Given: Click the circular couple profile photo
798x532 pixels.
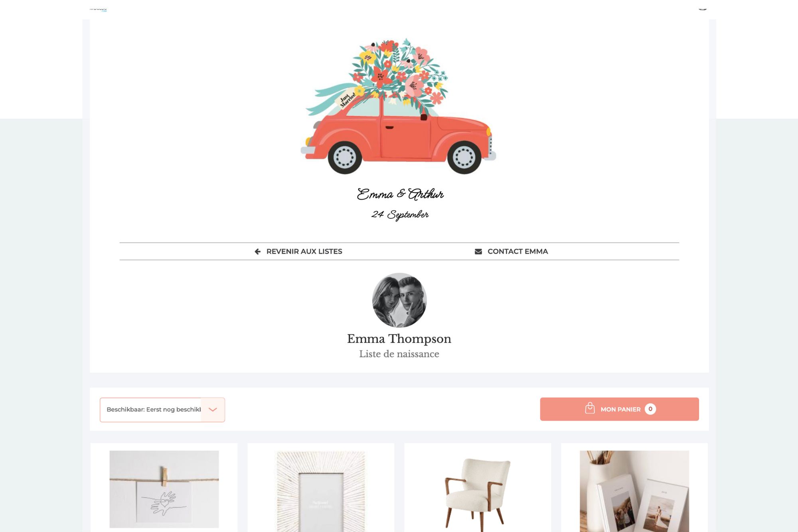Looking at the screenshot, I should pyautogui.click(x=399, y=300).
